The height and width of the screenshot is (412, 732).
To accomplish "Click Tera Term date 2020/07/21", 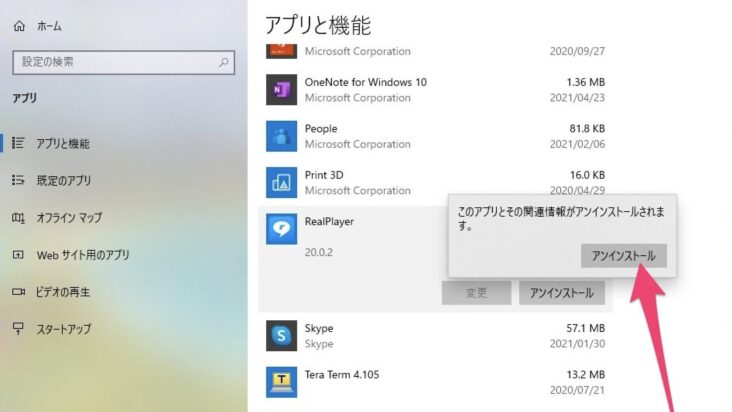I will click(x=577, y=390).
